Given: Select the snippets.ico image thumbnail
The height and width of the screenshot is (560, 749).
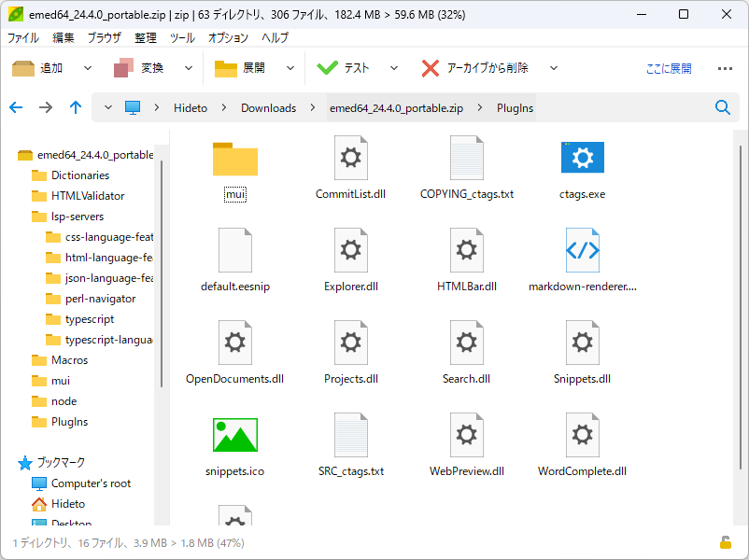Looking at the screenshot, I should coord(234,434).
